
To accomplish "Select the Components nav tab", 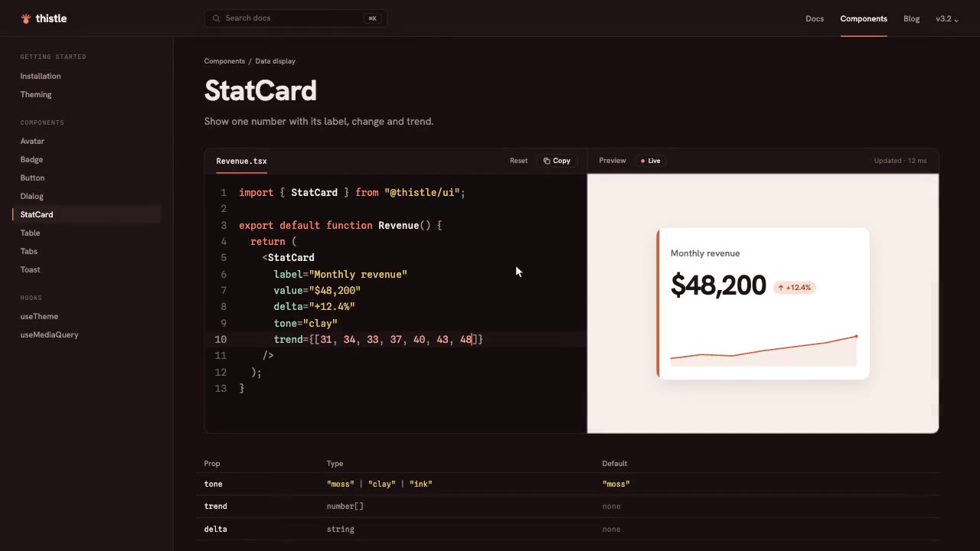I will (864, 18).
